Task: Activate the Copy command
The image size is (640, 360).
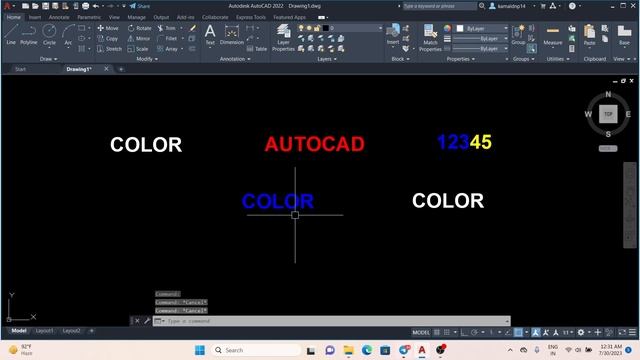Action: click(108, 38)
